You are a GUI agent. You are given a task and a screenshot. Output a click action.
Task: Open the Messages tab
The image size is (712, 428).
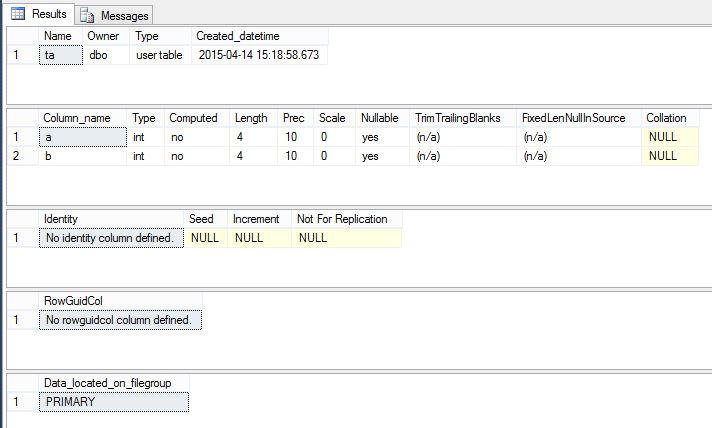tap(114, 15)
